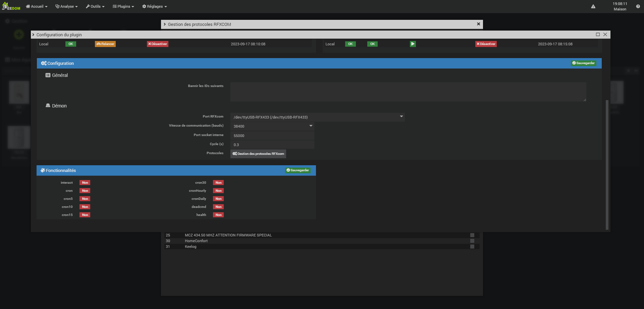This screenshot has height=309, width=644.
Task: Open Gestion des protocoles RFXcom button
Action: (x=258, y=154)
